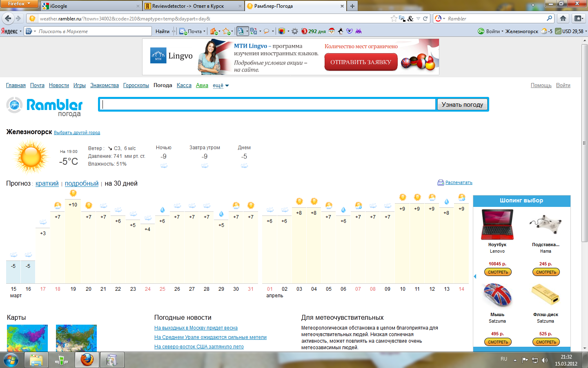Image resolution: width=588 pixels, height=368 pixels.
Task: Reload the page with the refresh arrow
Action: (425, 18)
